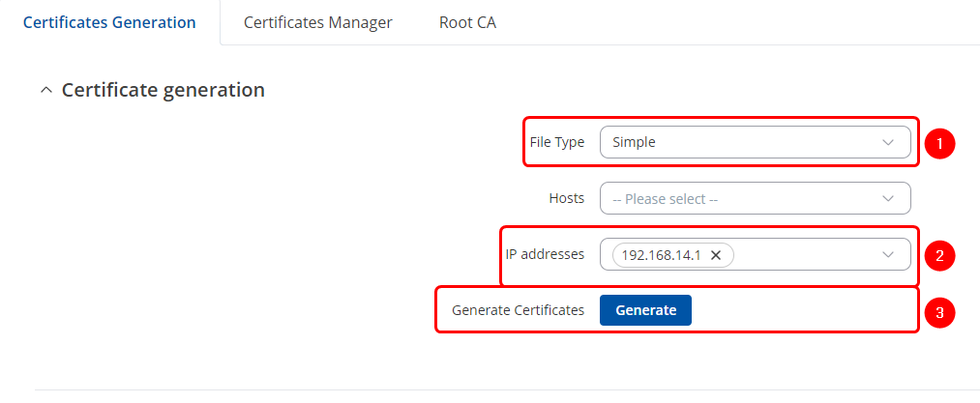Image resolution: width=980 pixels, height=403 pixels.
Task: Switch to the Certificates Manager tab
Action: [x=317, y=22]
